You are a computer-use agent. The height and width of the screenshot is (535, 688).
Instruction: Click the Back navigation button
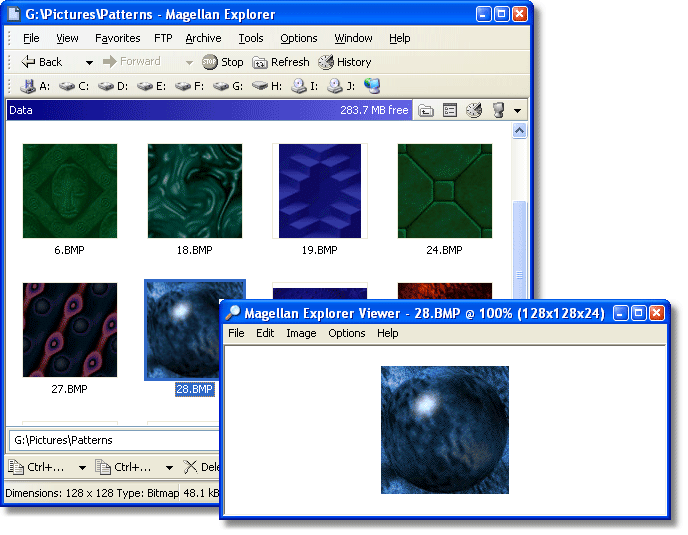point(42,62)
